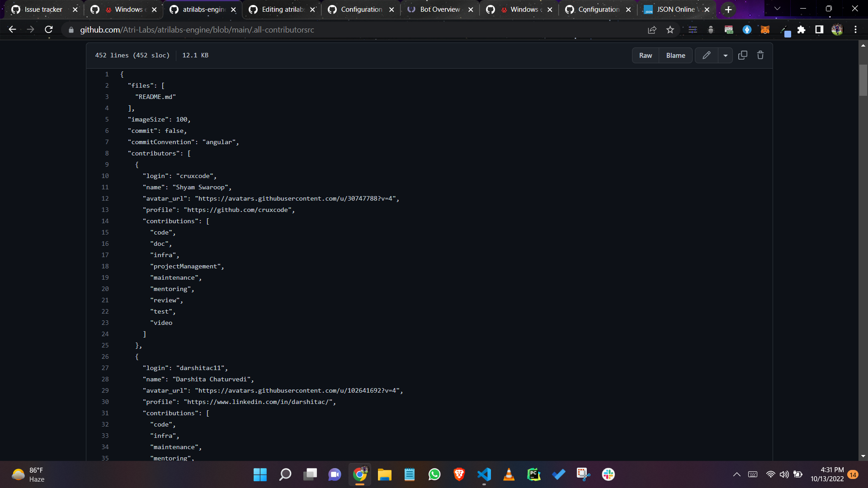Share the current page
The height and width of the screenshot is (488, 868).
(652, 29)
